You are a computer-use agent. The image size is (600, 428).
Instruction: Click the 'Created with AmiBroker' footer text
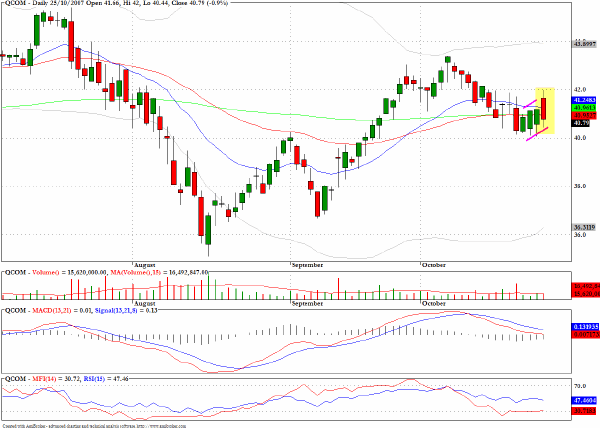click(x=94, y=426)
